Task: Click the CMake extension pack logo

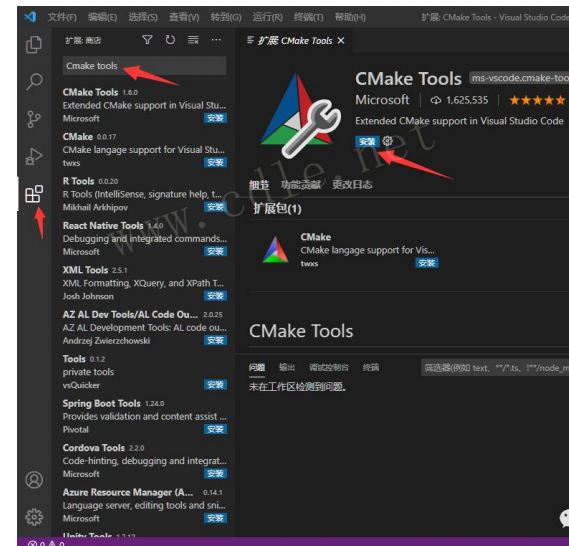Action: [275, 250]
